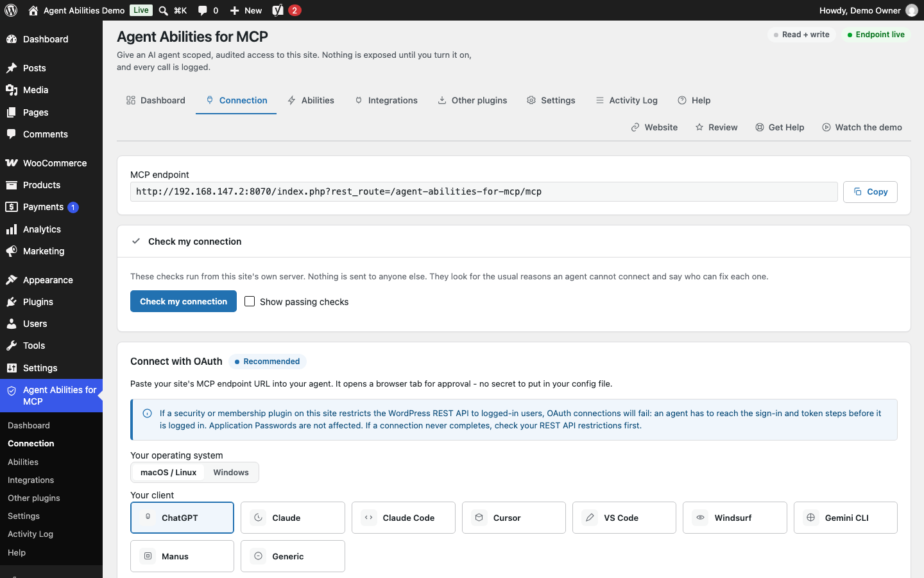Open the New content menu in admin bar
Viewport: 924px width, 578px height.
click(x=246, y=10)
